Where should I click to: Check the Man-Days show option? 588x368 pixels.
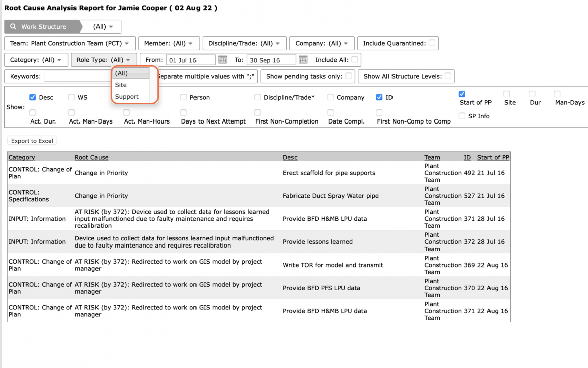click(x=558, y=94)
